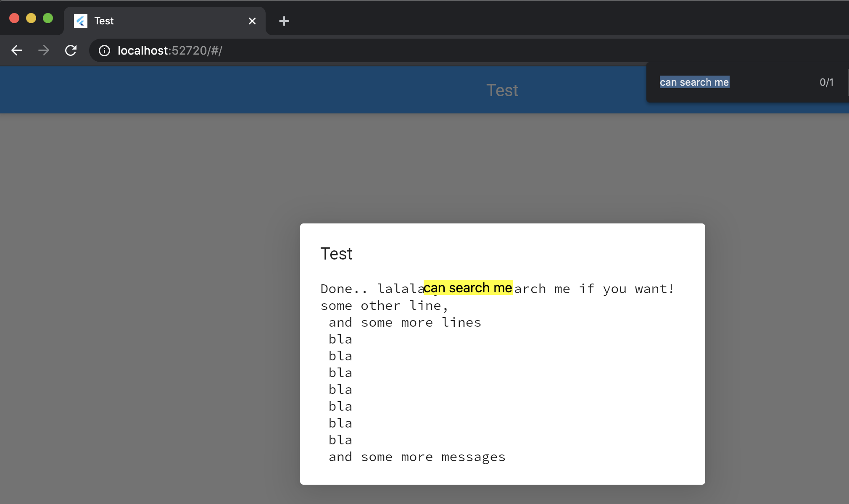Open the site information panel in the address bar

(103, 51)
